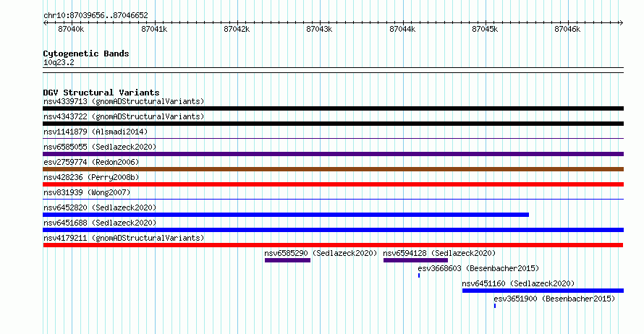The width and height of the screenshot is (644, 334).
Task: Select the 10q23.2 band label
Action: coord(59,63)
